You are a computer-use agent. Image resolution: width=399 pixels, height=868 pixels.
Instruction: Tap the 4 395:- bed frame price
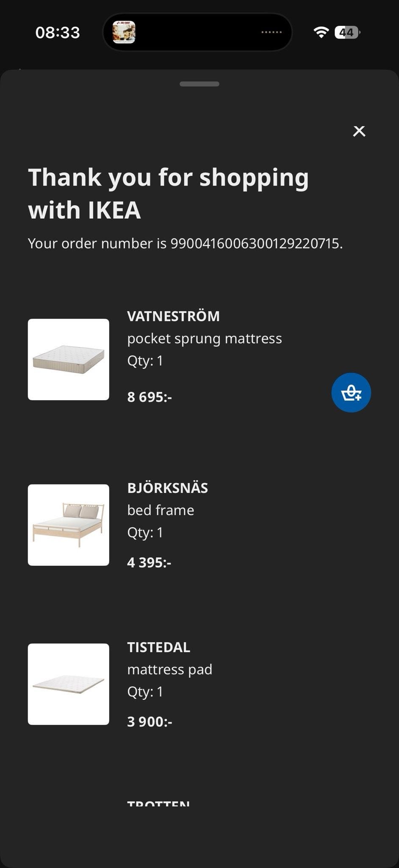click(x=149, y=562)
